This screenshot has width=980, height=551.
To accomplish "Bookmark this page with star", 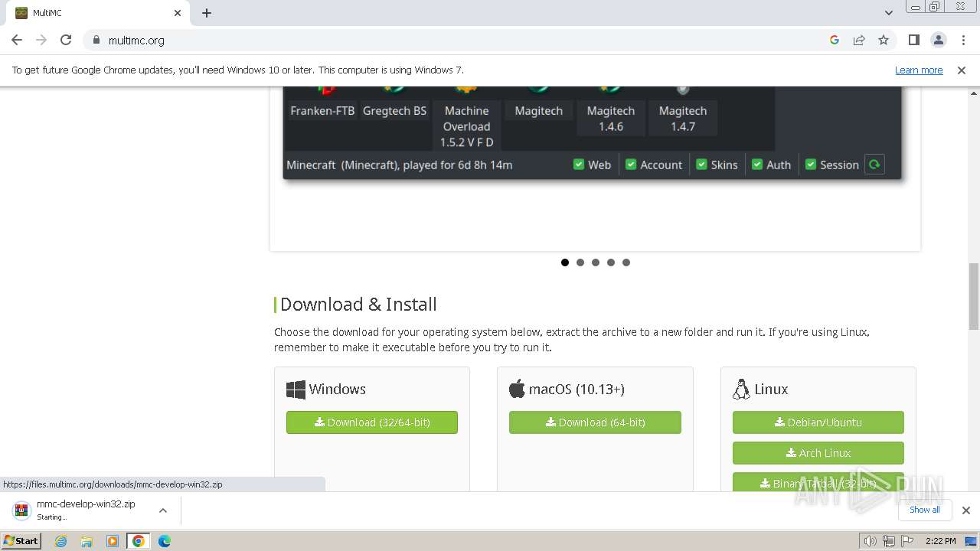I will coord(884,40).
